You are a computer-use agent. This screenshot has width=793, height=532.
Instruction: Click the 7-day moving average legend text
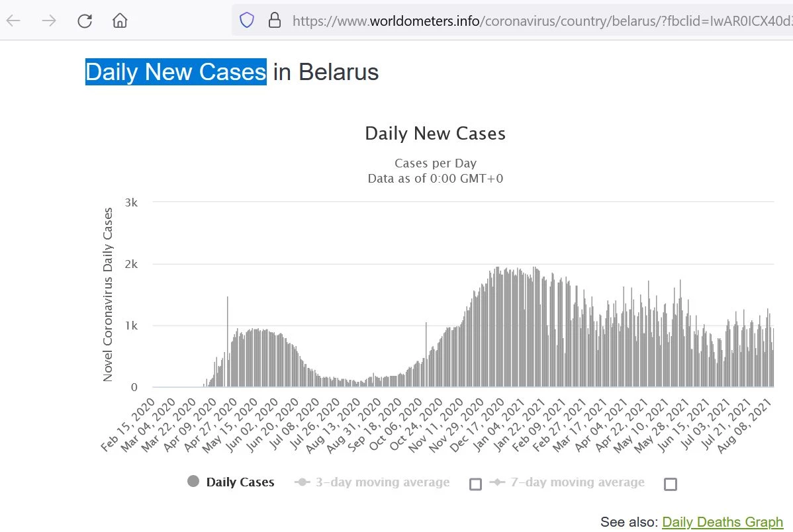pyautogui.click(x=578, y=482)
